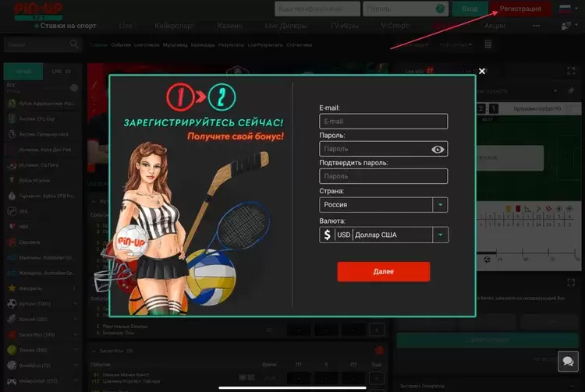Open the support agent icon menu

click(569, 26)
